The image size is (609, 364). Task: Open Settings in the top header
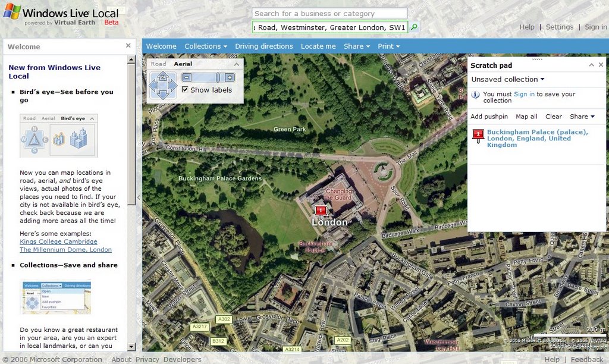(x=559, y=27)
